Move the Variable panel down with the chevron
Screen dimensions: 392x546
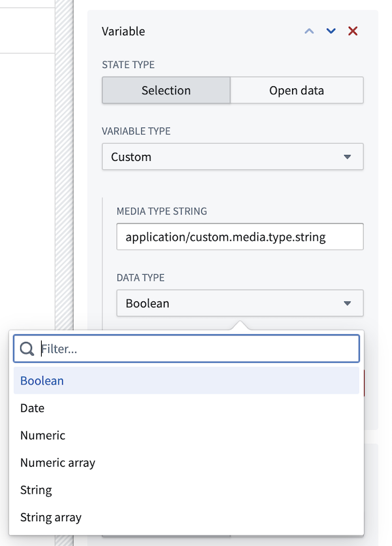[331, 31]
